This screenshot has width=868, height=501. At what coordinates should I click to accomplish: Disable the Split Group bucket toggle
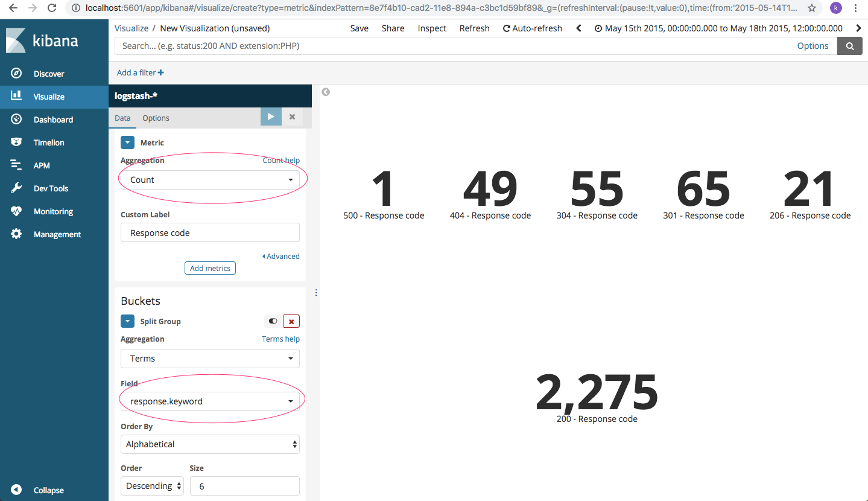coord(272,321)
